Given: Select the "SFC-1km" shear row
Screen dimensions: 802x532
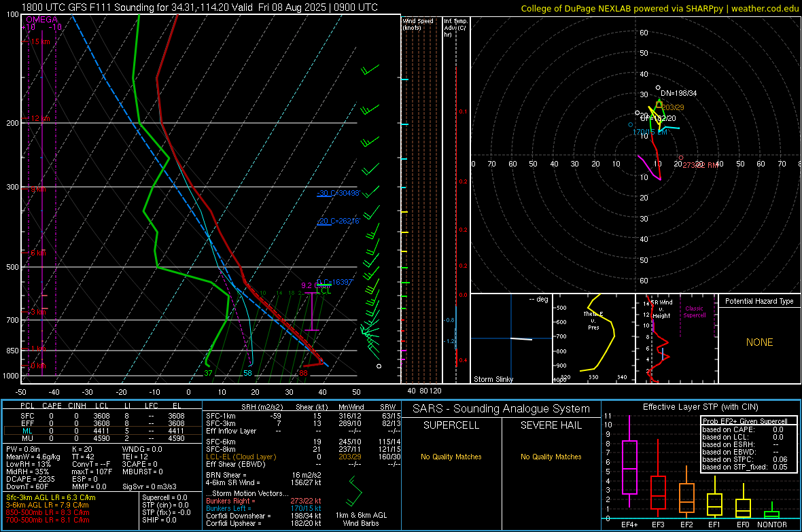Looking at the screenshot, I should click(x=303, y=416).
